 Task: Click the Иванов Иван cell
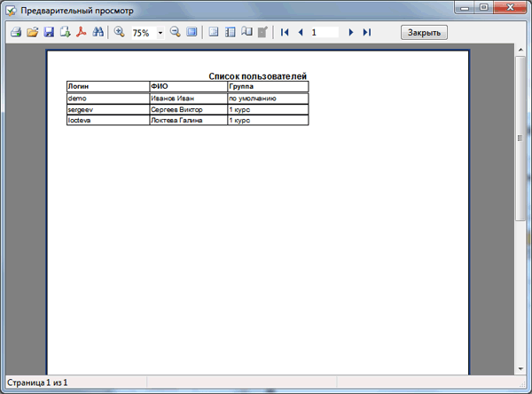pos(188,98)
